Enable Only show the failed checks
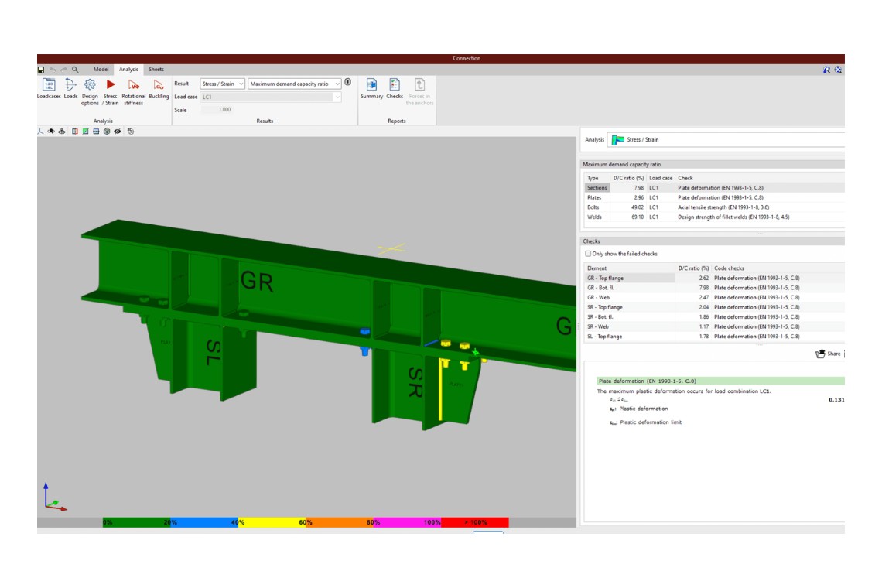Viewport: 882px width, 588px height. pos(588,254)
